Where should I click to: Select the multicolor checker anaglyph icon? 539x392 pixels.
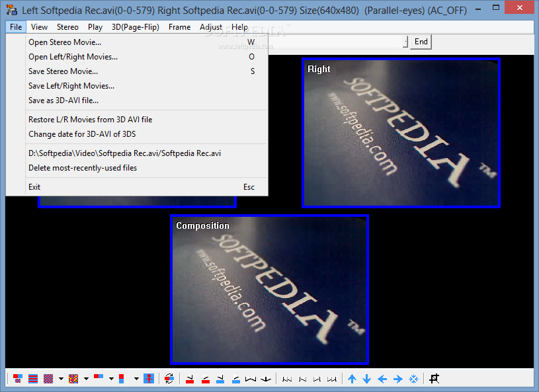(73, 379)
